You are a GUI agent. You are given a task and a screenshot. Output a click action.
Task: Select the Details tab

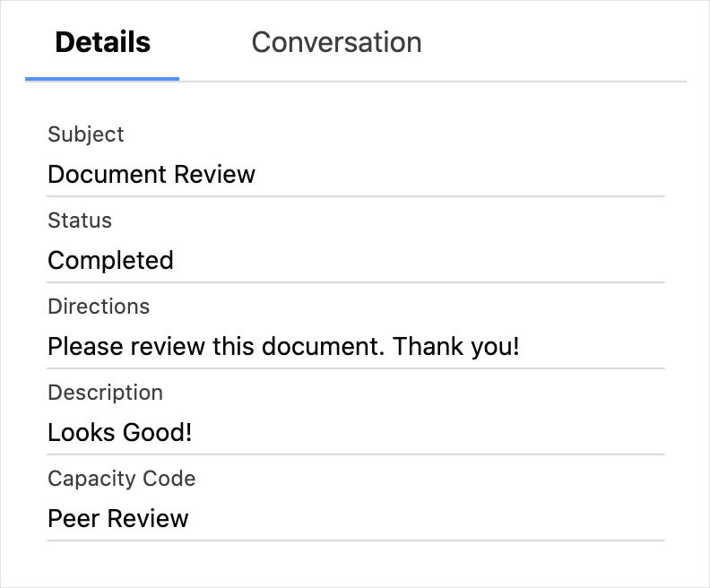tap(102, 42)
